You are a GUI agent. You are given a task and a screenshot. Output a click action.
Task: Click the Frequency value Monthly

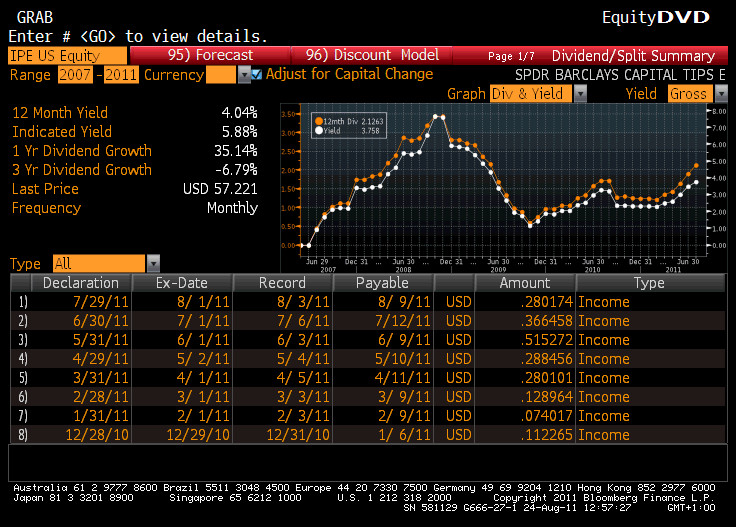[x=232, y=208]
